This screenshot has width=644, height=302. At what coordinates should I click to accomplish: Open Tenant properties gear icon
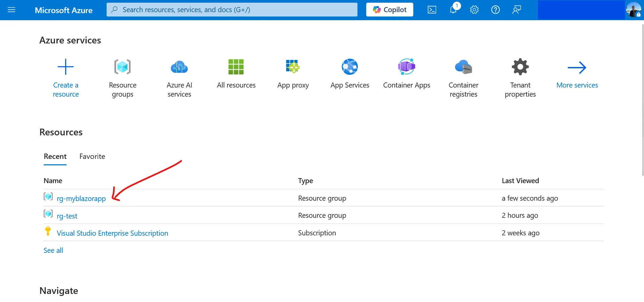point(520,67)
